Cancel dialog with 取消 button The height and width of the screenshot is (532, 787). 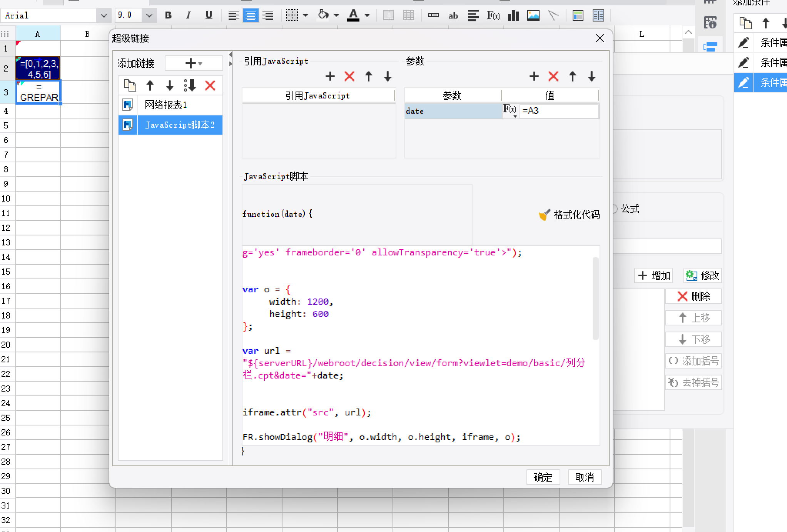tap(585, 477)
